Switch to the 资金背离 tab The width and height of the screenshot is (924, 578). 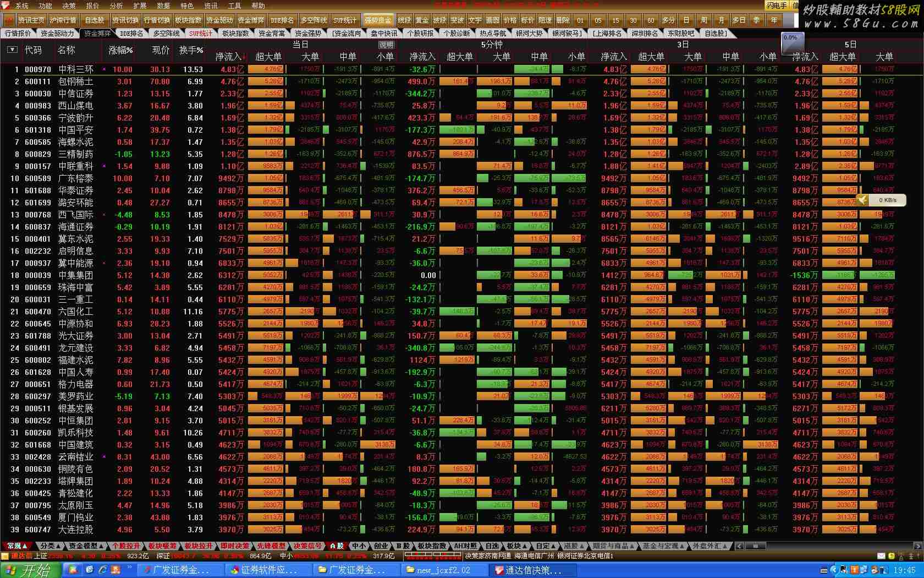pyautogui.click(x=272, y=33)
